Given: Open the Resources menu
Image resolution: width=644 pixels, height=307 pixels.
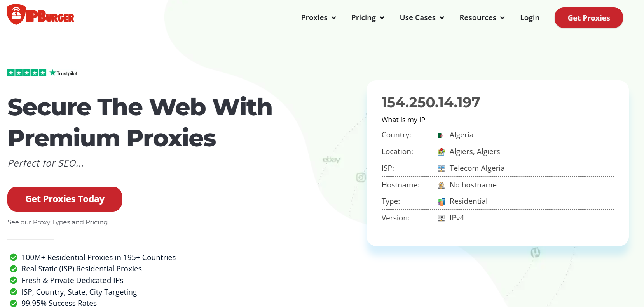Looking at the screenshot, I should [482, 18].
